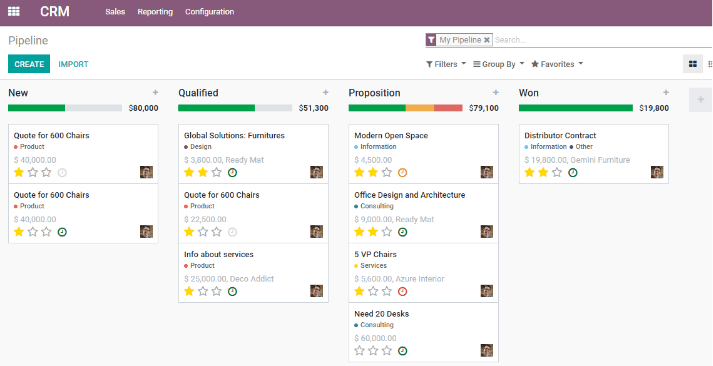Set third priority star on Global Solutions card

[x=216, y=172]
